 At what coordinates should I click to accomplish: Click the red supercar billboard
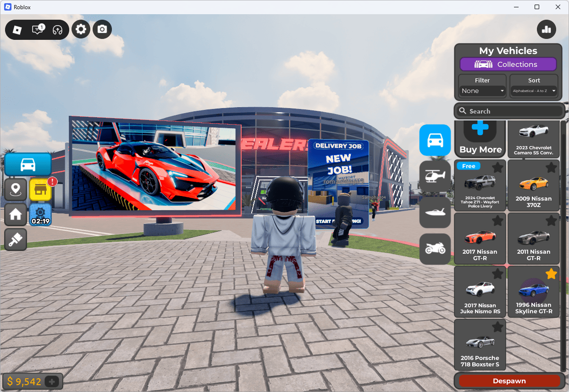tap(155, 167)
